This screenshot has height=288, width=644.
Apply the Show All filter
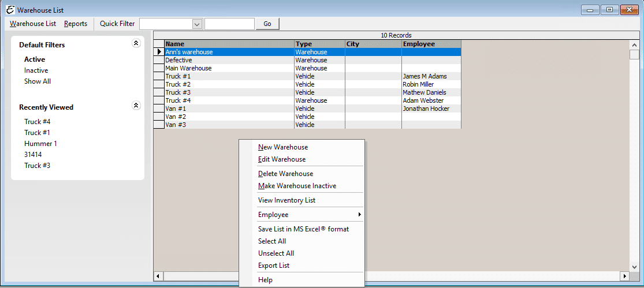38,81
